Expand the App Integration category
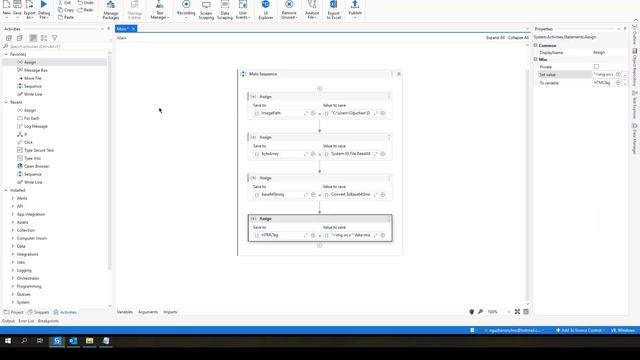This screenshot has height=360, width=640. (13, 214)
